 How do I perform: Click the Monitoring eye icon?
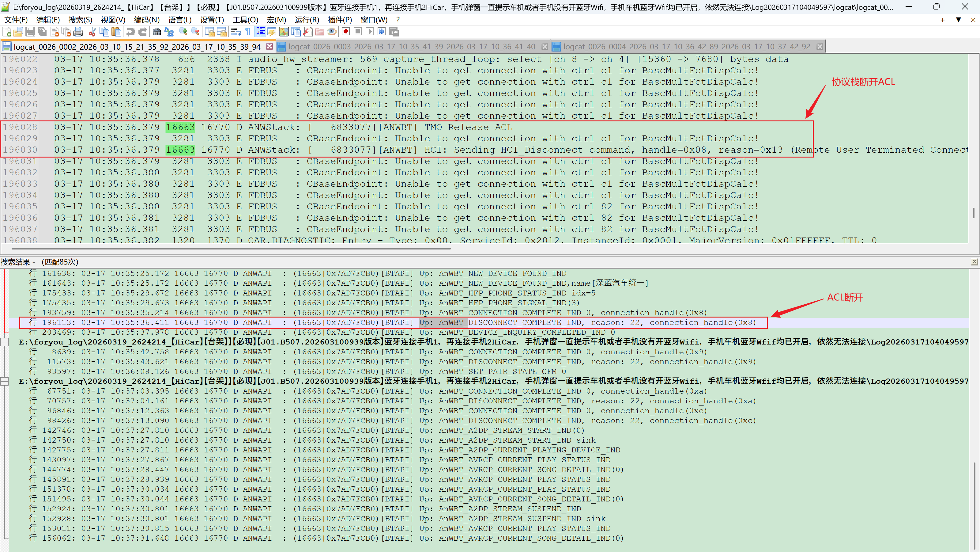(332, 32)
